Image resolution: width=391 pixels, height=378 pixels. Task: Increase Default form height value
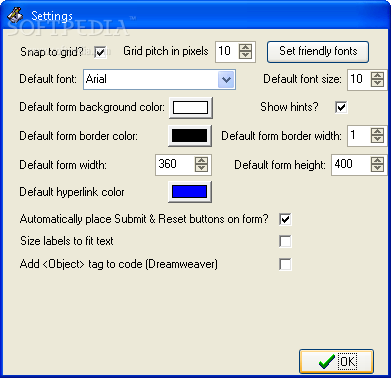click(377, 160)
